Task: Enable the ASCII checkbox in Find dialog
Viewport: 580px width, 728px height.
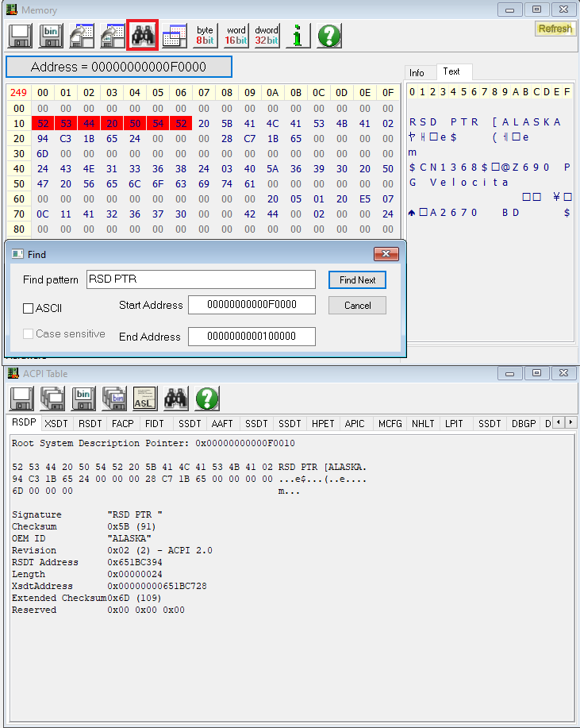Action: pyautogui.click(x=29, y=308)
